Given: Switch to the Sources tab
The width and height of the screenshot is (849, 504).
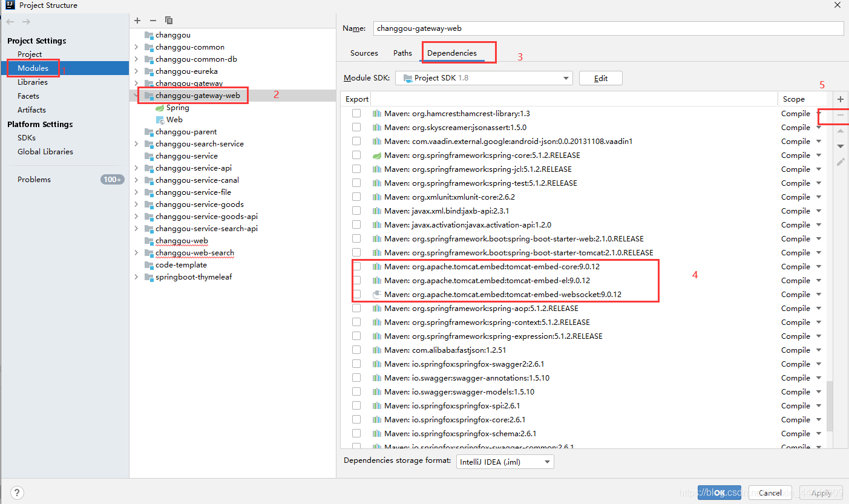Looking at the screenshot, I should pos(364,53).
